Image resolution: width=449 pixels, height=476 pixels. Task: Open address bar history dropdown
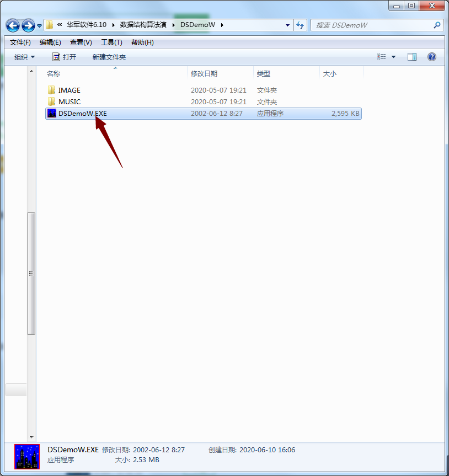(287, 25)
